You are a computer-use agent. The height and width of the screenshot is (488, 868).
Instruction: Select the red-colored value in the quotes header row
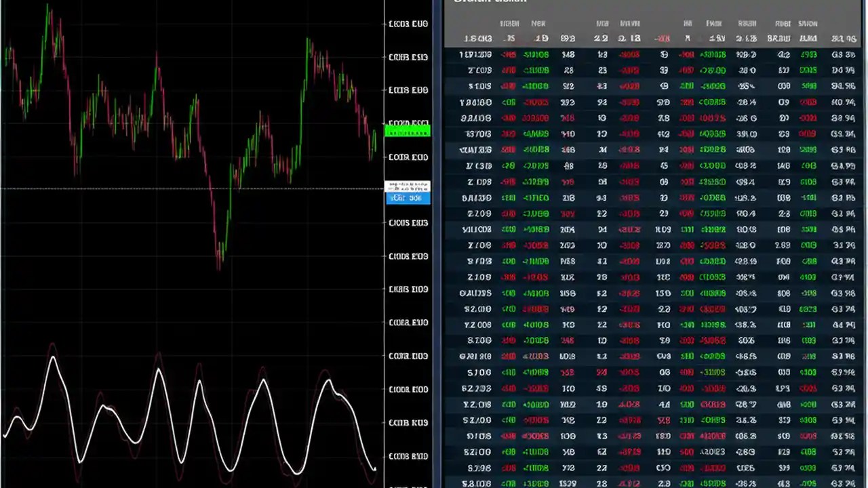[x=663, y=39]
